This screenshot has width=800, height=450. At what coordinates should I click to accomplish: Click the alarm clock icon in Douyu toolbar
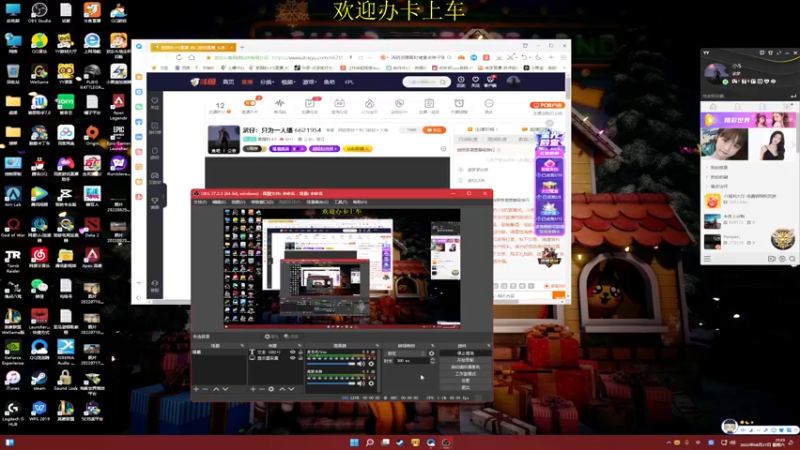click(x=459, y=104)
